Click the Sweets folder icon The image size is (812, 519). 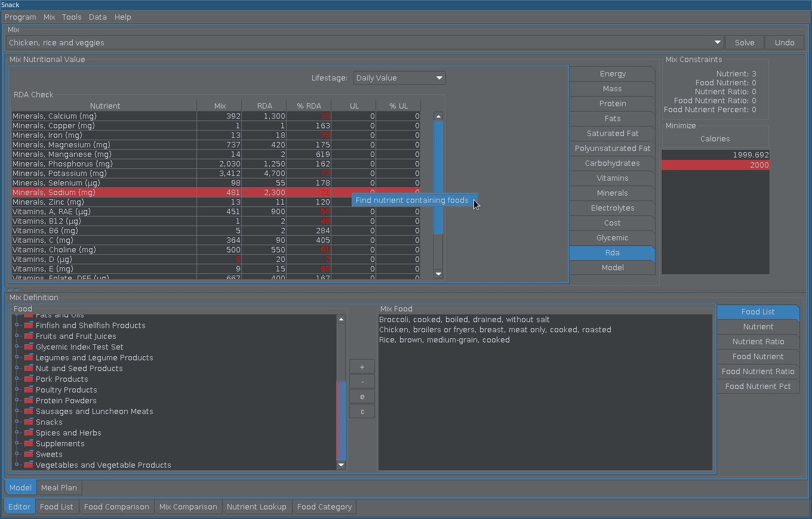pos(28,454)
